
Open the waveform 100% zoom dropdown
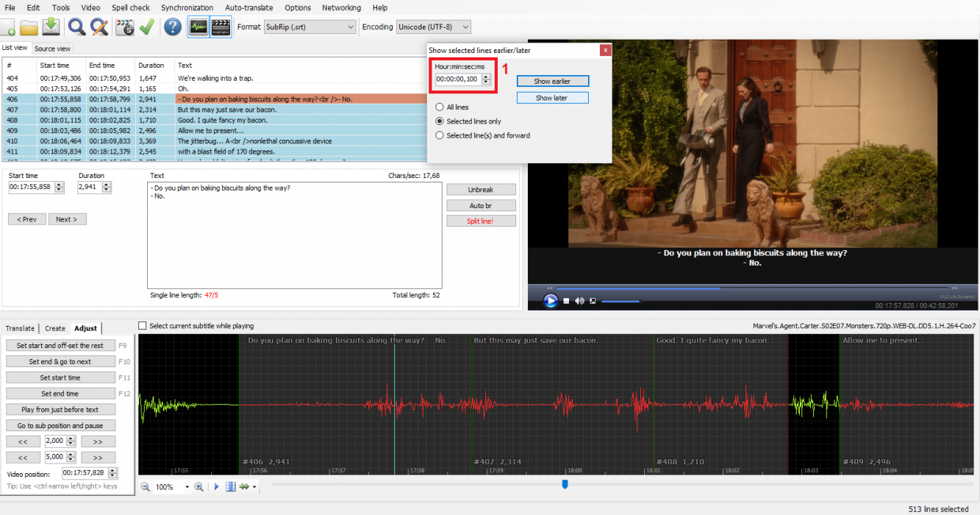(x=187, y=487)
